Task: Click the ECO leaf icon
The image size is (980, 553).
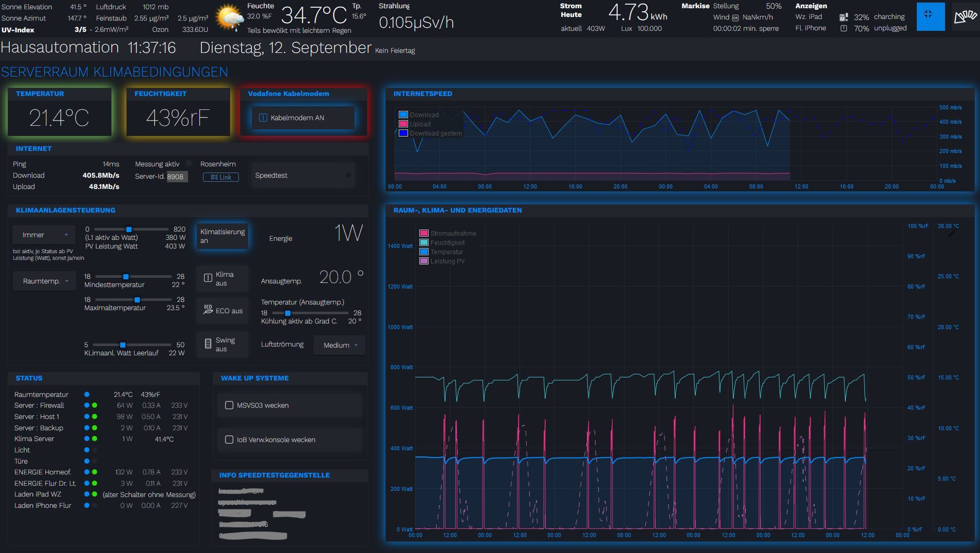Action: click(208, 310)
